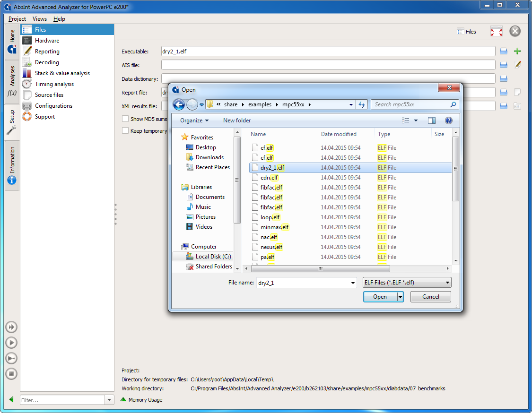
Task: Browse for Data dictionary icon
Action: point(504,78)
